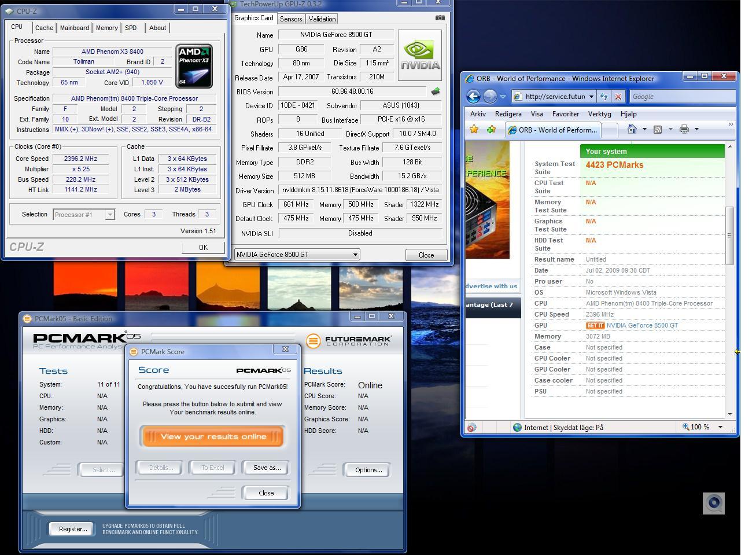This screenshot has height=555, width=756.
Task: Open the IE zoom level dropdown arrow
Action: [x=720, y=427]
